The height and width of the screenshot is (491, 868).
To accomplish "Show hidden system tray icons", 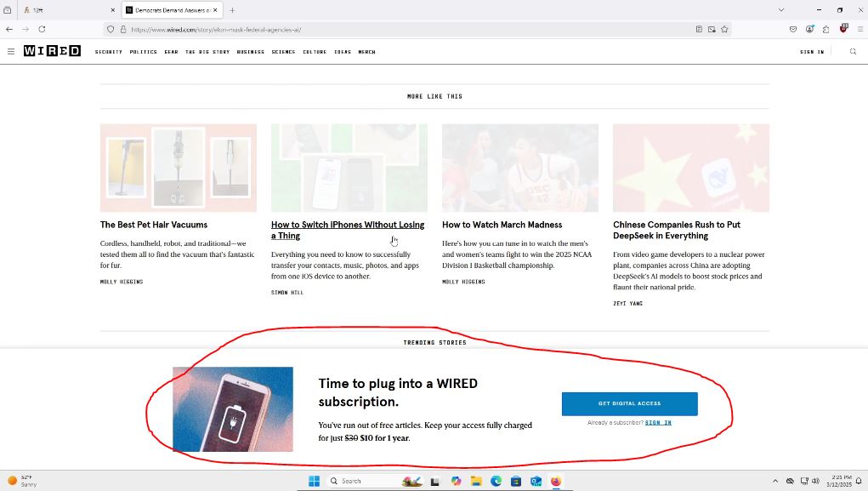I will [x=775, y=481].
